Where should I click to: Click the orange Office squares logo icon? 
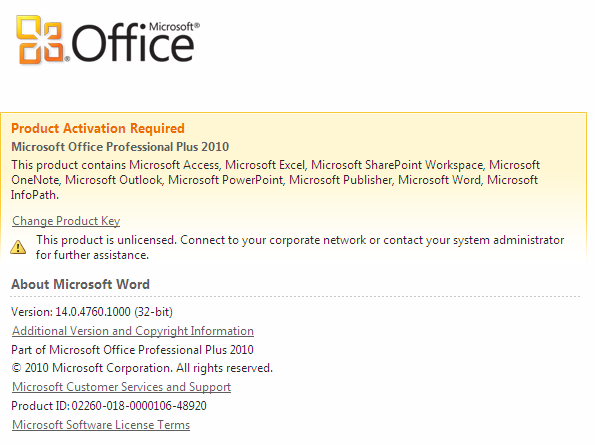click(39, 39)
